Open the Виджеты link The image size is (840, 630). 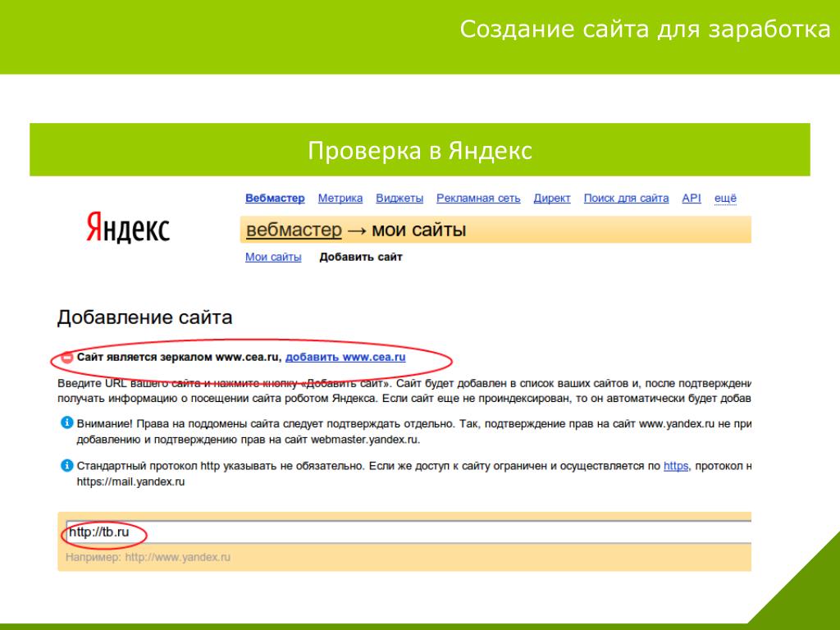tap(399, 199)
